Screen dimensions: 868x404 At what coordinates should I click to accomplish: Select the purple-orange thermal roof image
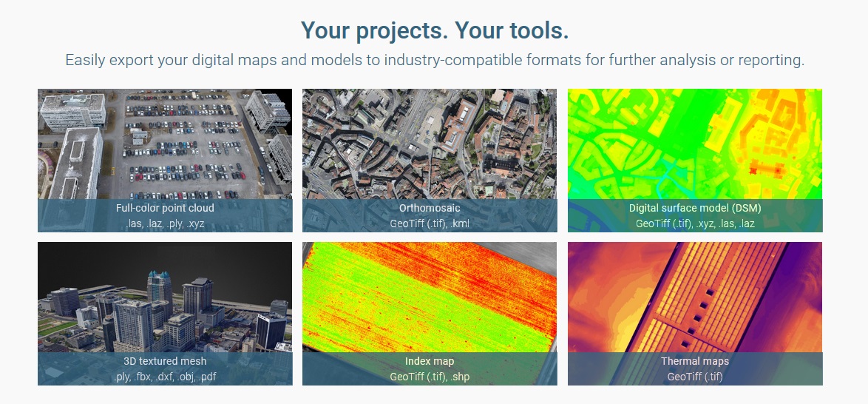click(695, 297)
